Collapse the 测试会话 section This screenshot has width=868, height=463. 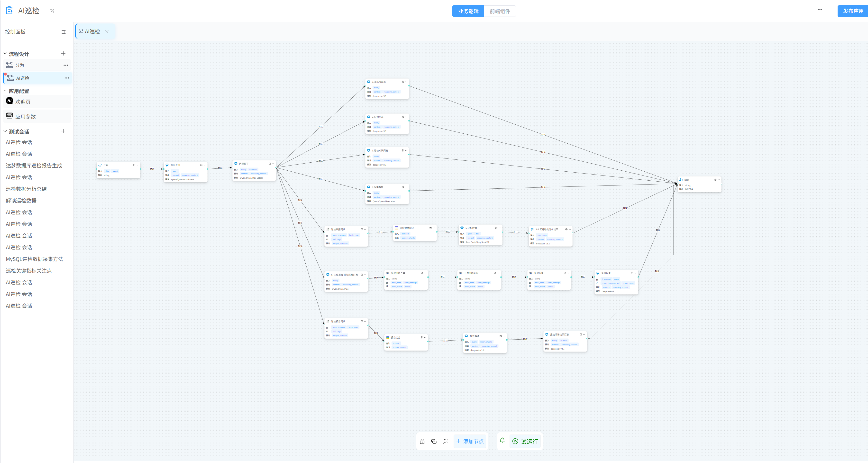click(x=5, y=131)
